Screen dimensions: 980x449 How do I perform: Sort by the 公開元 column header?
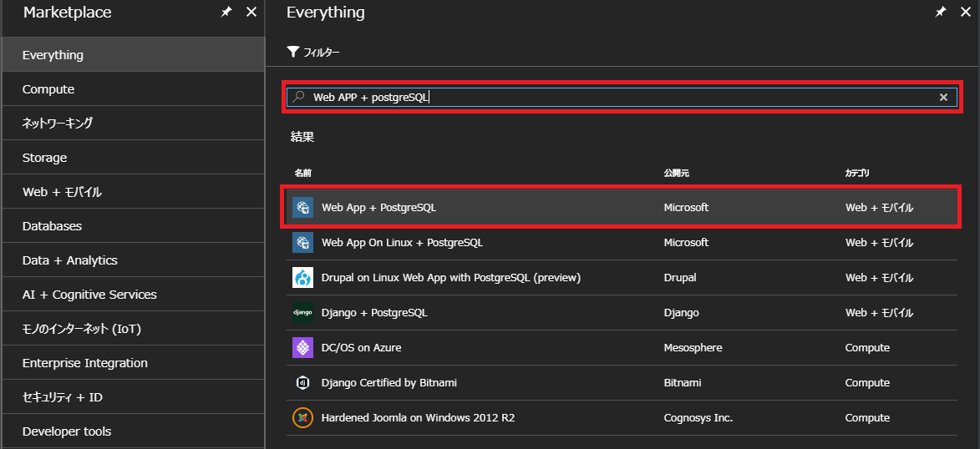pyautogui.click(x=676, y=173)
